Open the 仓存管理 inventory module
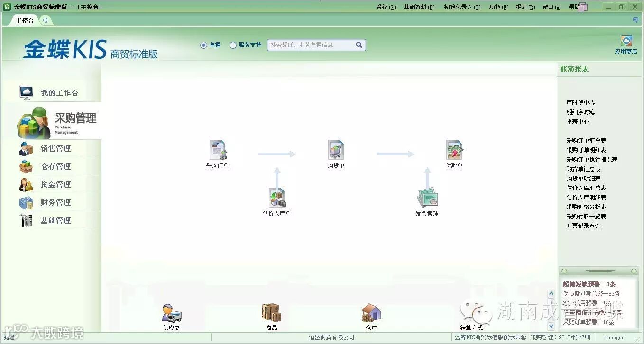The width and height of the screenshot is (644, 344). [55, 166]
